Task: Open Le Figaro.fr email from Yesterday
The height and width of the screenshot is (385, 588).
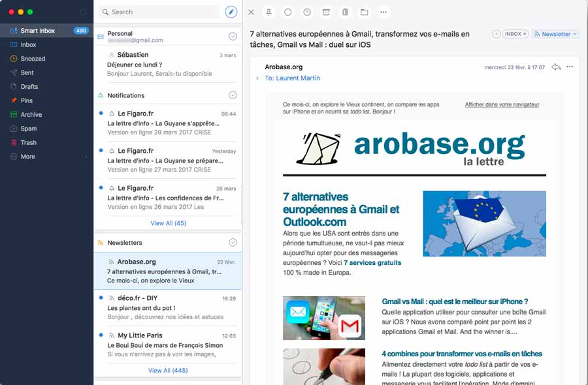Action: point(168,161)
